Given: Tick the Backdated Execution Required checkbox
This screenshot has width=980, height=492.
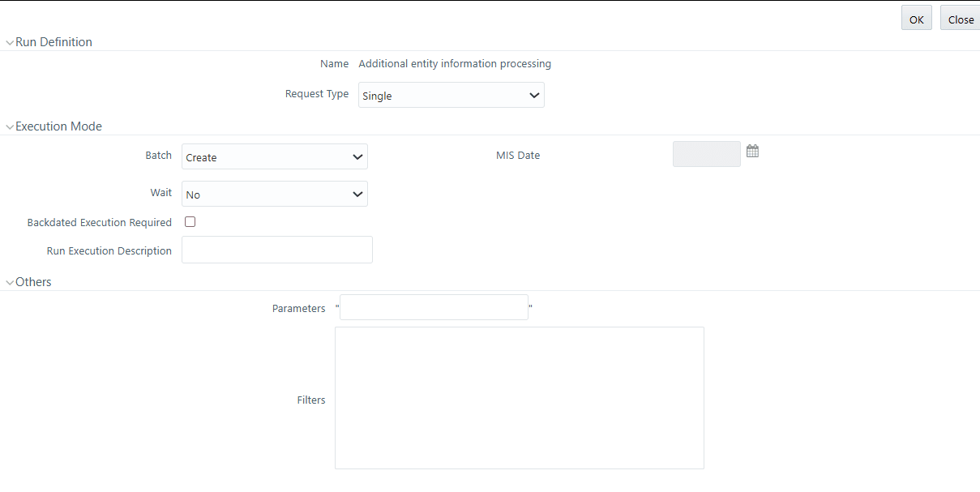Looking at the screenshot, I should coord(190,221).
